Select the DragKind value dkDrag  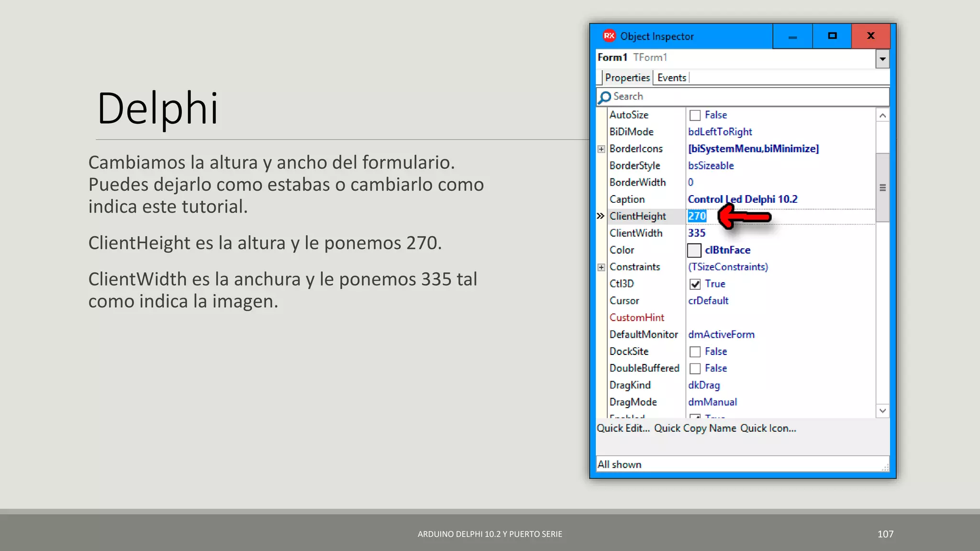pyautogui.click(x=704, y=385)
